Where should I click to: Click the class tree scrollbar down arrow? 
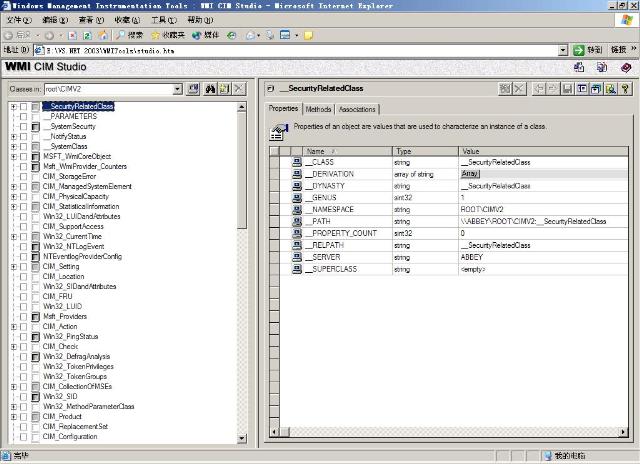click(x=242, y=439)
